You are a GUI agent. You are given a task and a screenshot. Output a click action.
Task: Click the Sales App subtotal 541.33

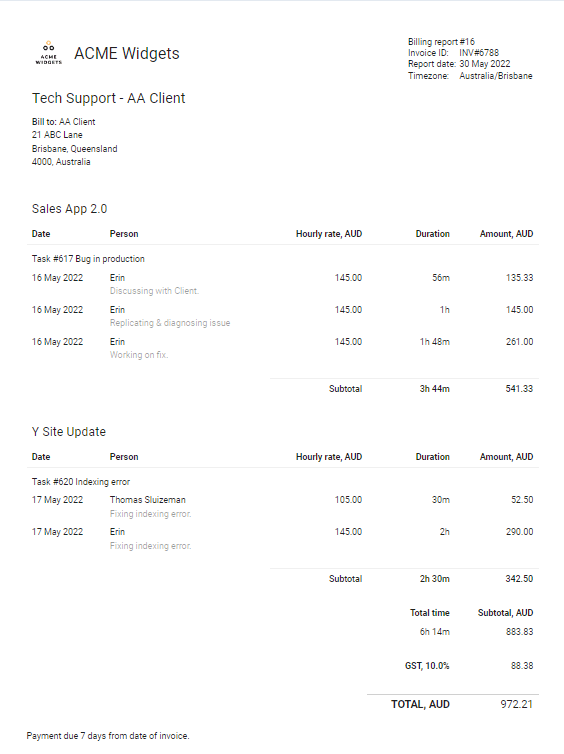(519, 389)
